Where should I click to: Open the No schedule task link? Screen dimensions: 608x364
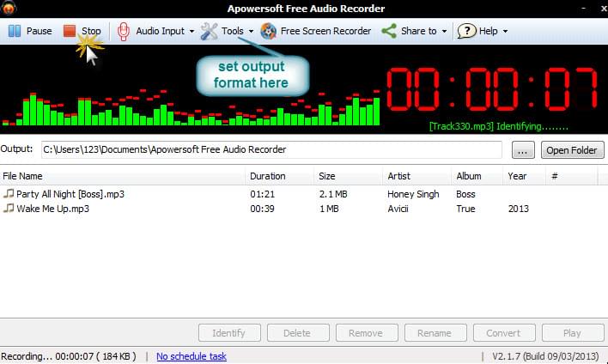191,356
